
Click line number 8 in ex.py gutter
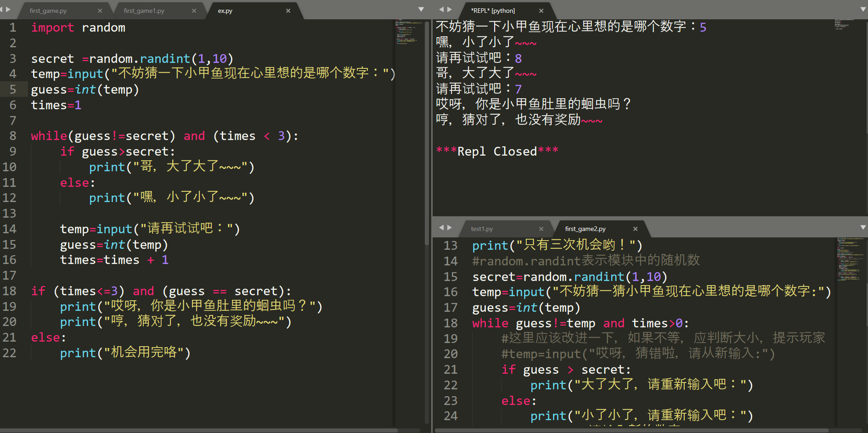tap(13, 136)
